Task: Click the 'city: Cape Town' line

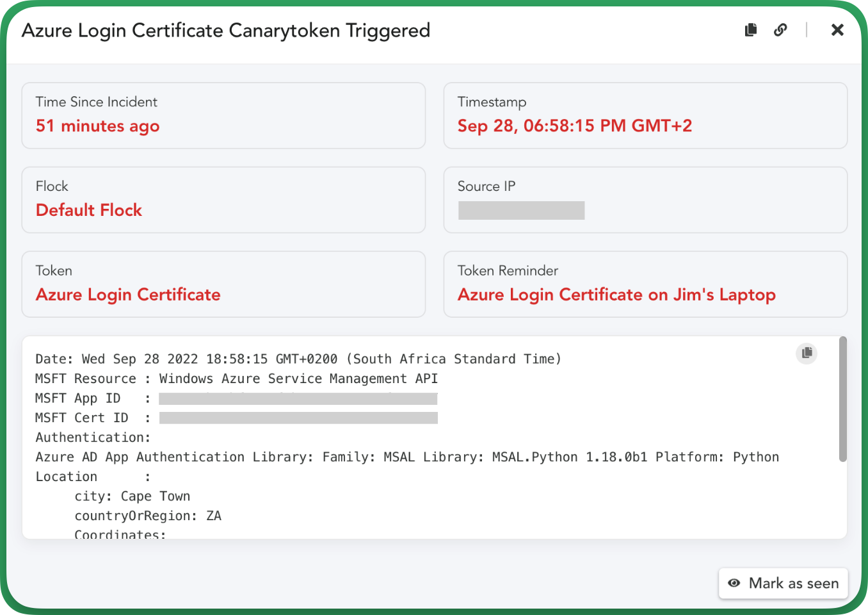Action: (133, 496)
